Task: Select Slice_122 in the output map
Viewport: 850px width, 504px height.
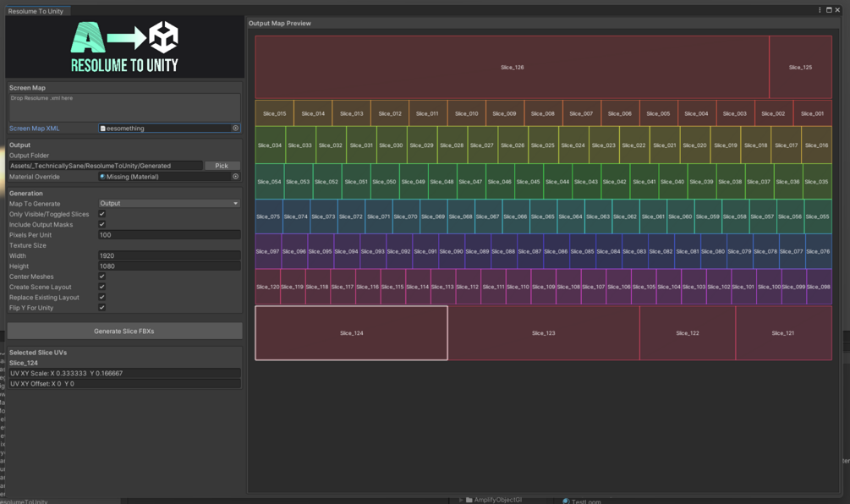Action: click(688, 332)
